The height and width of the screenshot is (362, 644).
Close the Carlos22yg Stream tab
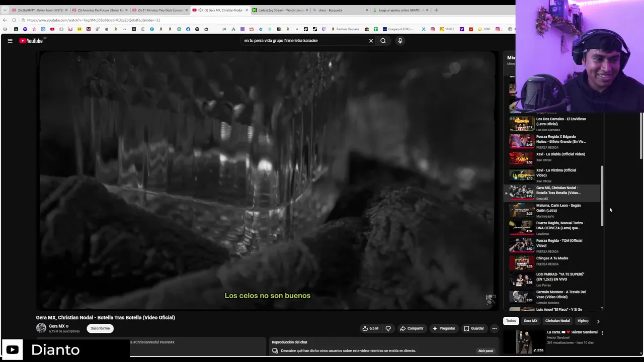pos(306,10)
